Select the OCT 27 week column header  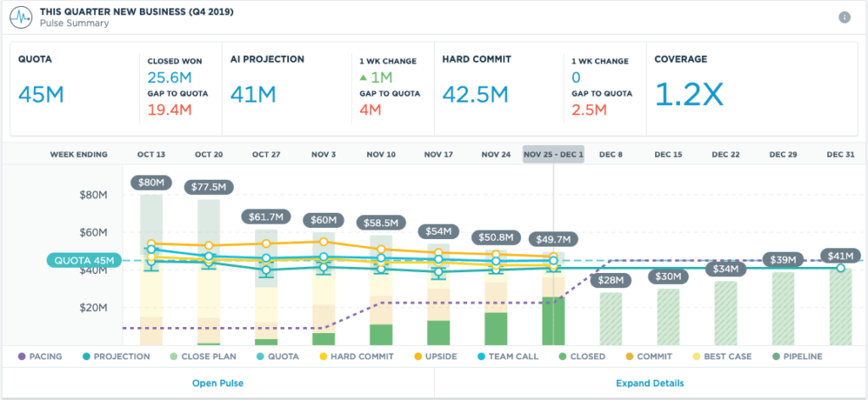click(266, 154)
